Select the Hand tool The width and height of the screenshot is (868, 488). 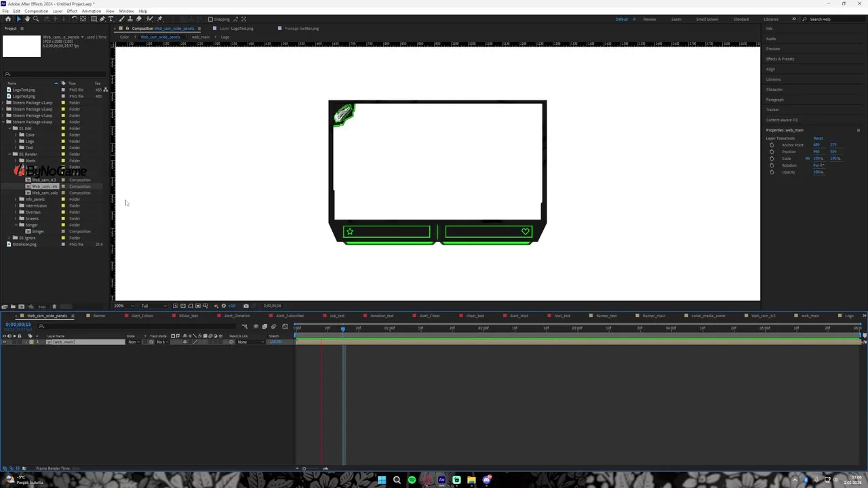[x=27, y=19]
